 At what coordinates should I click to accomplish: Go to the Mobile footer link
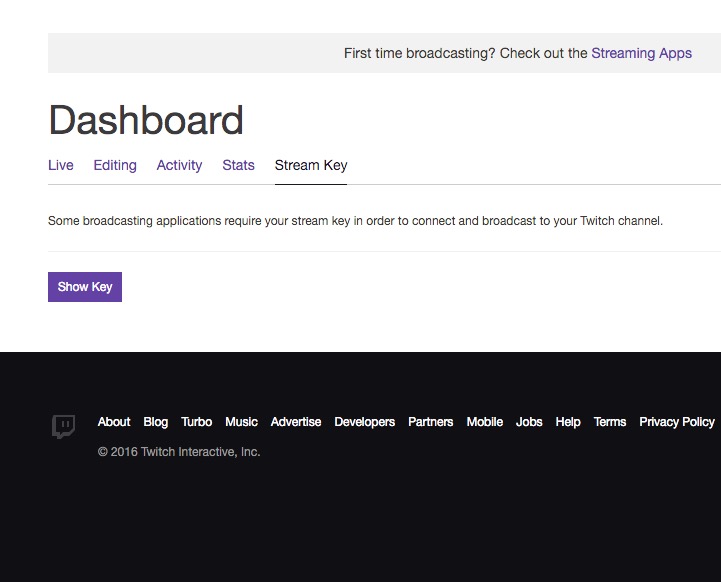point(485,422)
